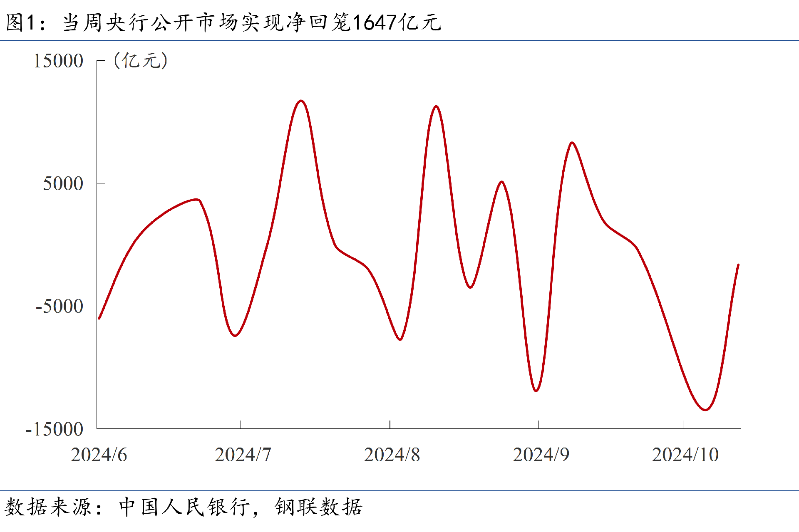Click the 2024/7 x-axis label

tap(243, 455)
